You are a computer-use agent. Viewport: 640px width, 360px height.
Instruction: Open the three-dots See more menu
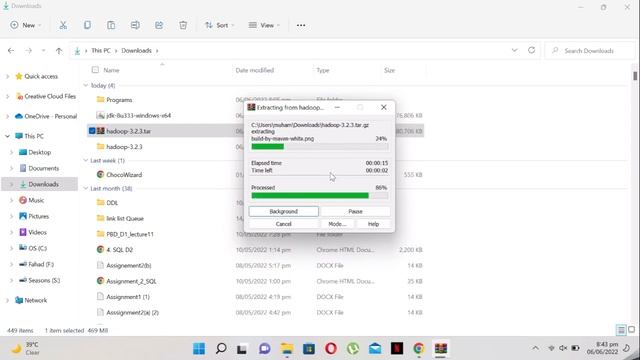point(301,25)
